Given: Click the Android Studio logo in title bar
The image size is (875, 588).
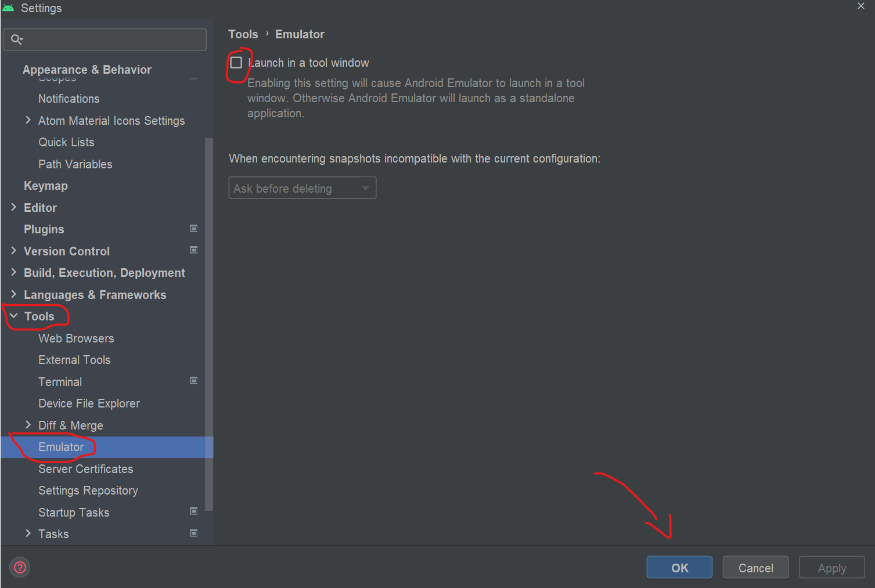Looking at the screenshot, I should click(8, 8).
